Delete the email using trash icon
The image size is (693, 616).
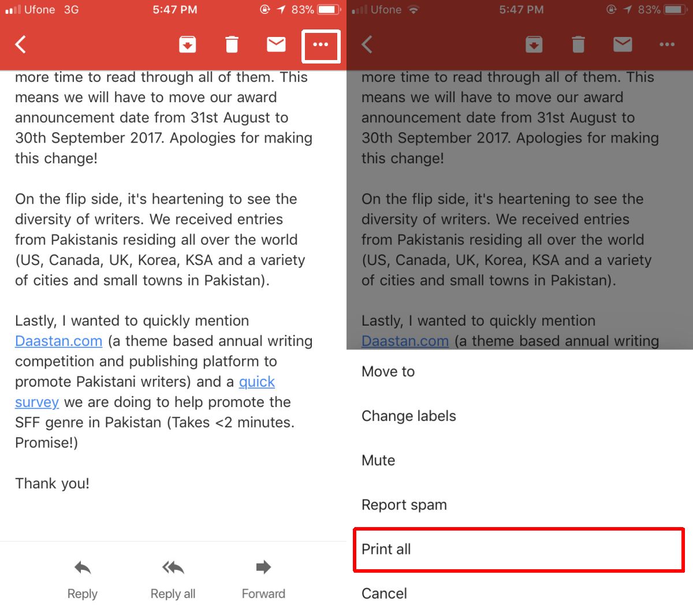(232, 44)
